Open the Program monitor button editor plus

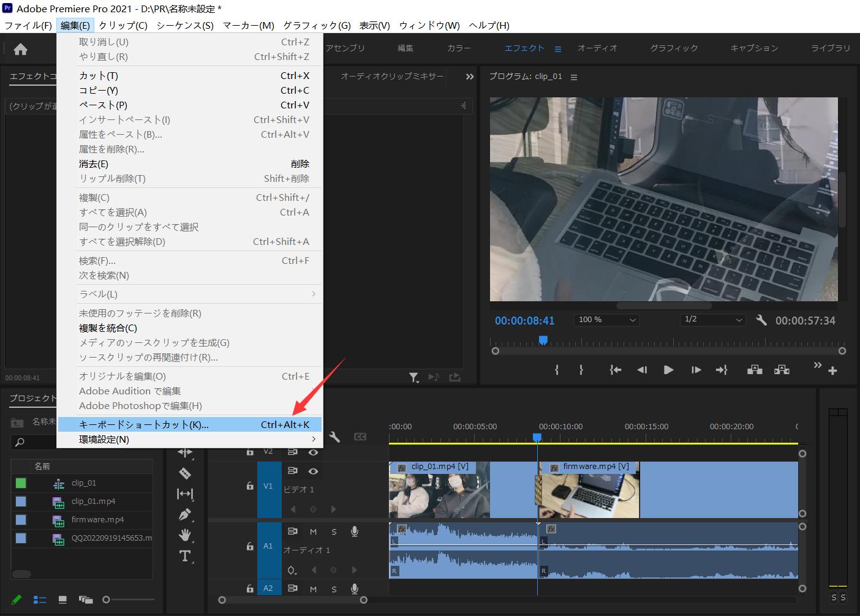[832, 370]
